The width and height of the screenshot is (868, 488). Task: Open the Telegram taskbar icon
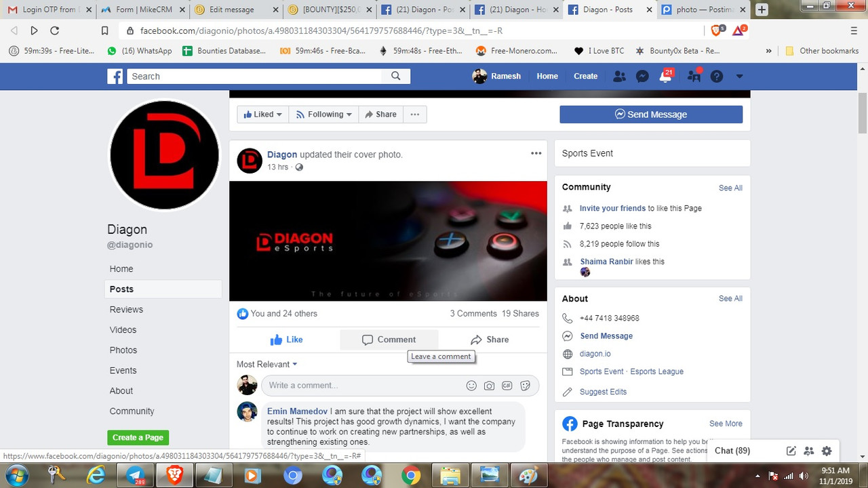click(136, 475)
